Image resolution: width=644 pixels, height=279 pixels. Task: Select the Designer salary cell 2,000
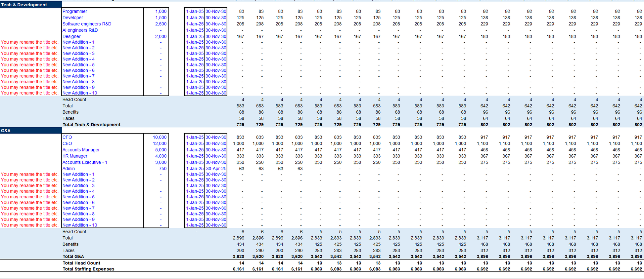161,36
